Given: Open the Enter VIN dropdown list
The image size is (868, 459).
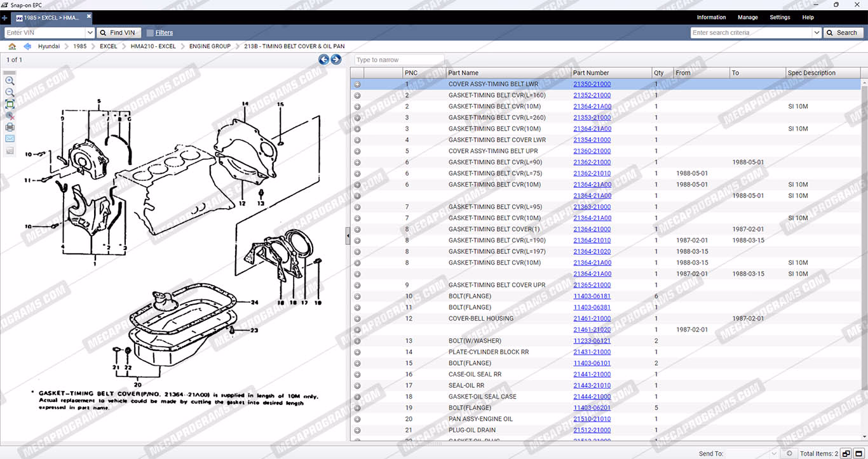Looking at the screenshot, I should coord(90,33).
